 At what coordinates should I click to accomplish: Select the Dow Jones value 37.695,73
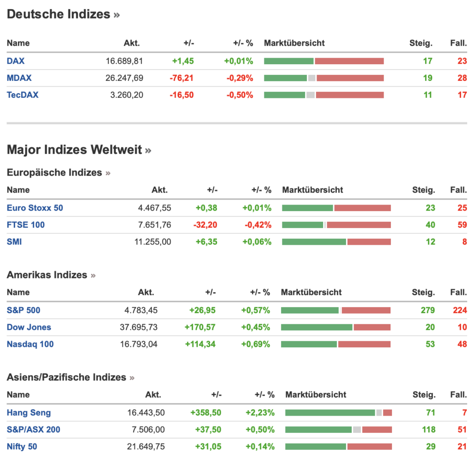[139, 327]
